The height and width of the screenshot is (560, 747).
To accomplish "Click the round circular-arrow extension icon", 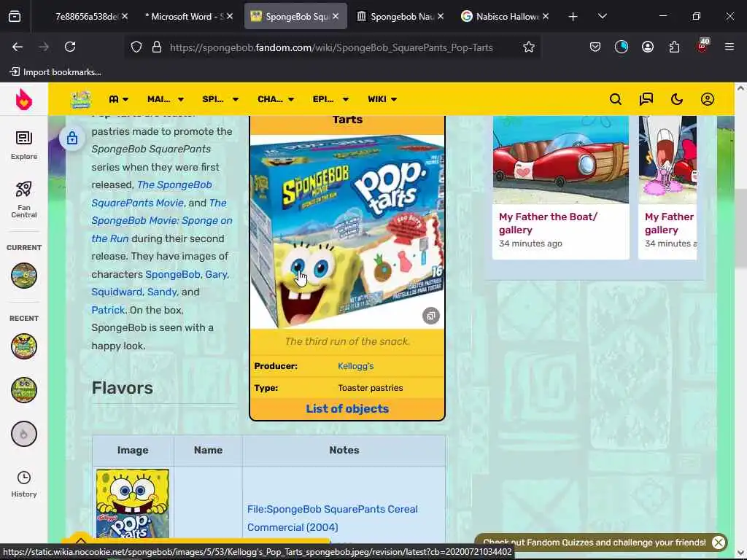I will click(622, 47).
